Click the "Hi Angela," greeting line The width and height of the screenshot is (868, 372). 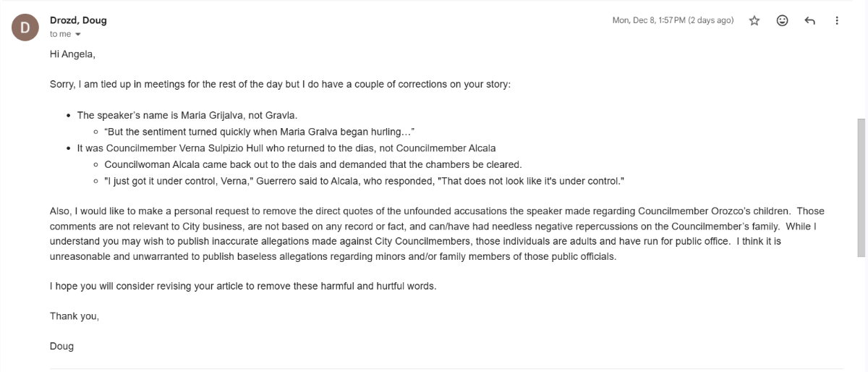(x=72, y=54)
